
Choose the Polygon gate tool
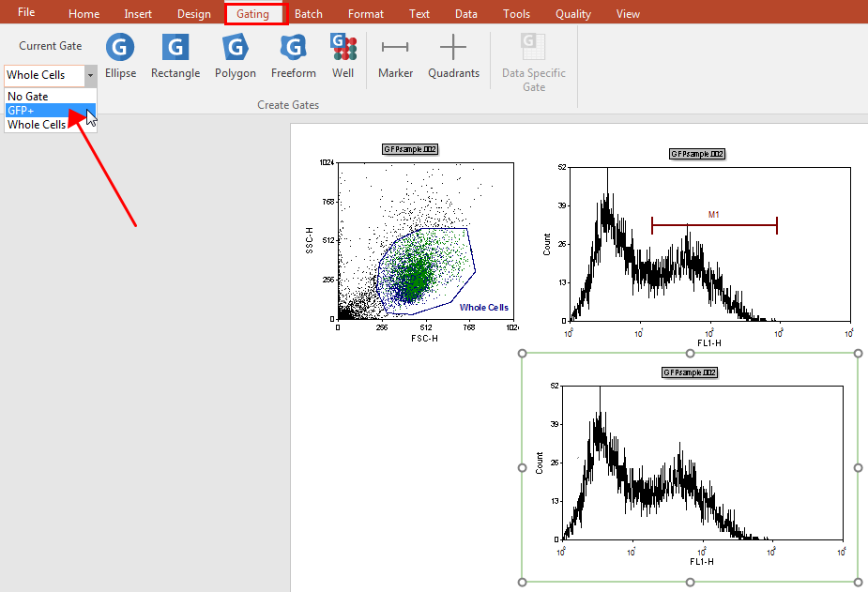pyautogui.click(x=235, y=56)
